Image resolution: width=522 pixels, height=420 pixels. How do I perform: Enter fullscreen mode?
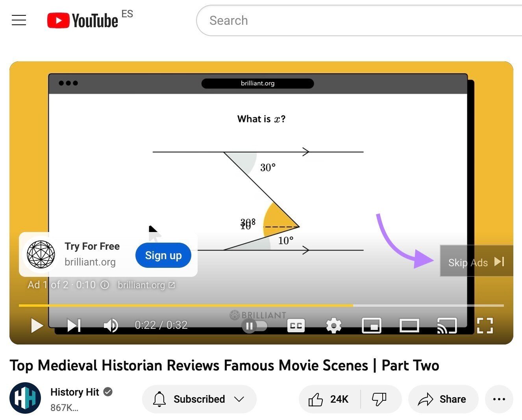coord(485,325)
